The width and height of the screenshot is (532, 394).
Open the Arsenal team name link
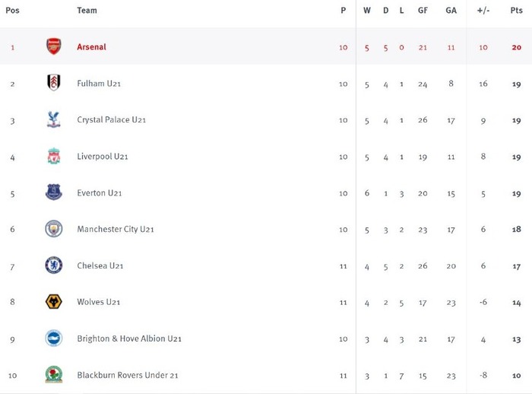pos(92,47)
